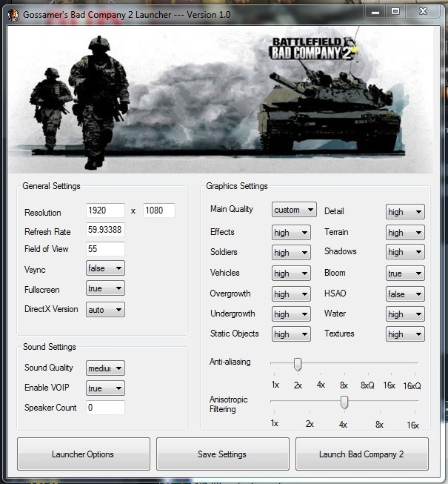The image size is (448, 484).
Task: Click the Battlefield Bad Company 2 banner image
Action: [221, 100]
